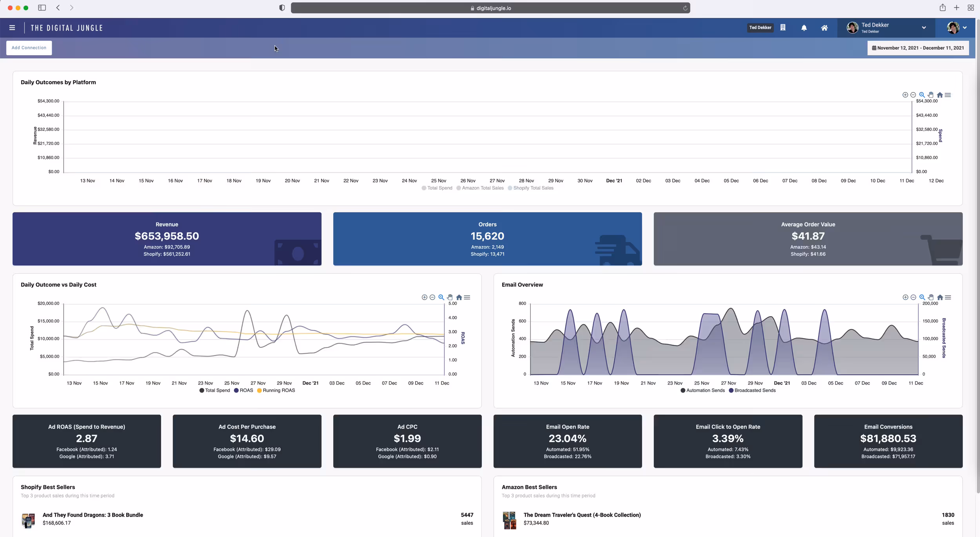
Task: Click the building icon in the top bar
Action: pos(783,27)
